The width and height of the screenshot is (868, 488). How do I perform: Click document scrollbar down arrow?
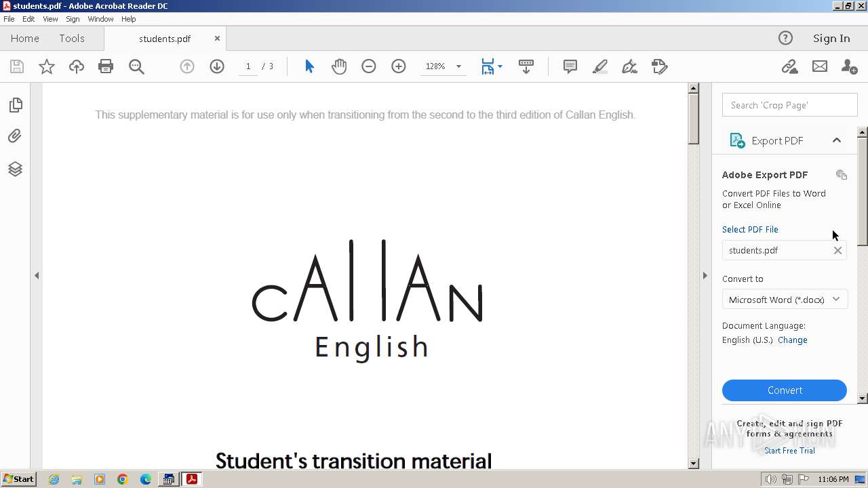point(693,464)
